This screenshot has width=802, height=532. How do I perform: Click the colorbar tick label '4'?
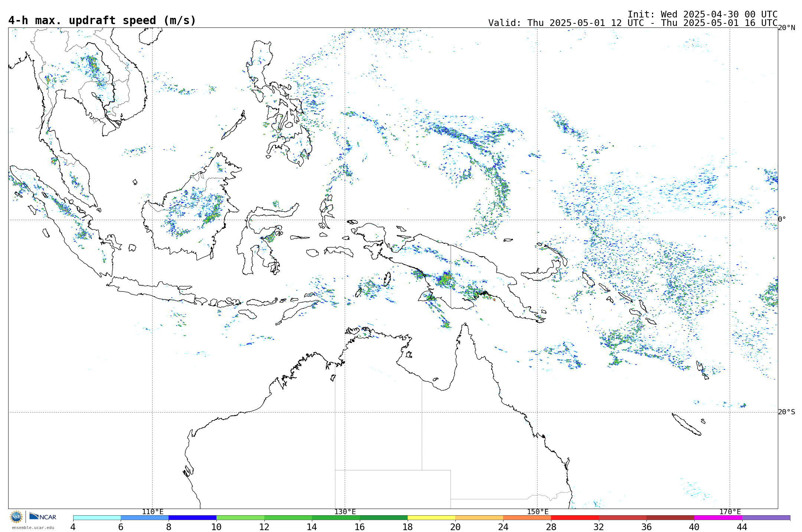coord(73,527)
